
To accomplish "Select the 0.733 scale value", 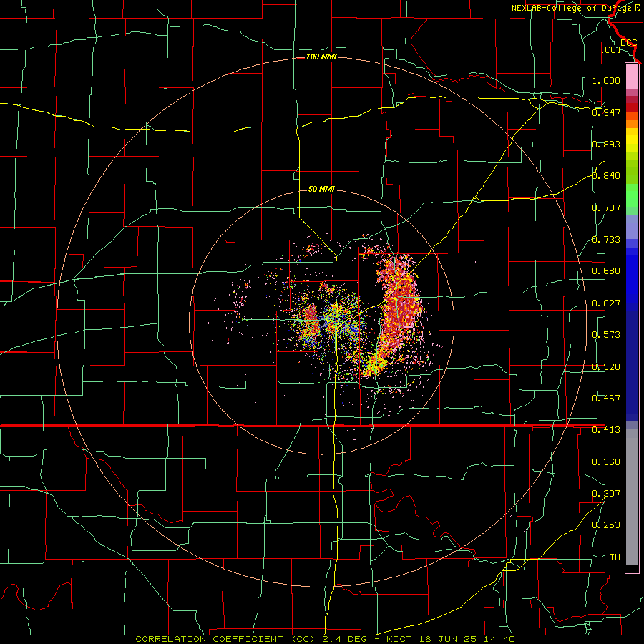I will point(606,240).
